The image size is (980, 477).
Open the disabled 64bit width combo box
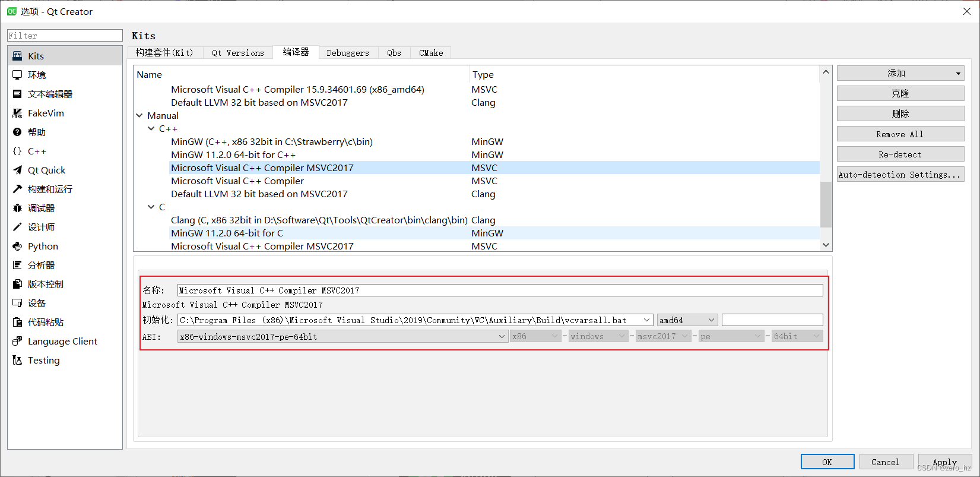pos(797,337)
